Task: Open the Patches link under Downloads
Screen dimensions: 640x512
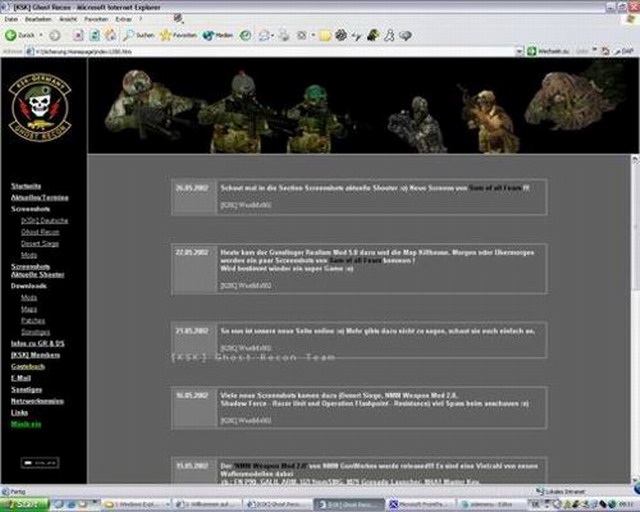Action: point(31,320)
